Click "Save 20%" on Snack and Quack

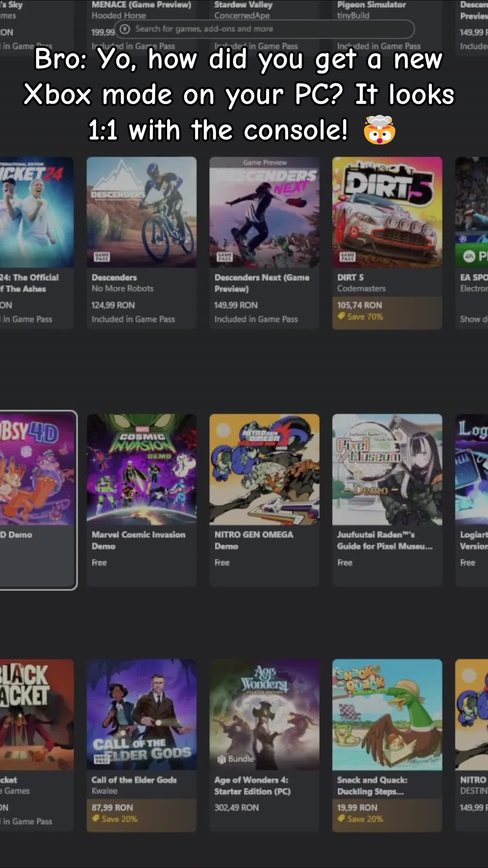click(x=365, y=819)
